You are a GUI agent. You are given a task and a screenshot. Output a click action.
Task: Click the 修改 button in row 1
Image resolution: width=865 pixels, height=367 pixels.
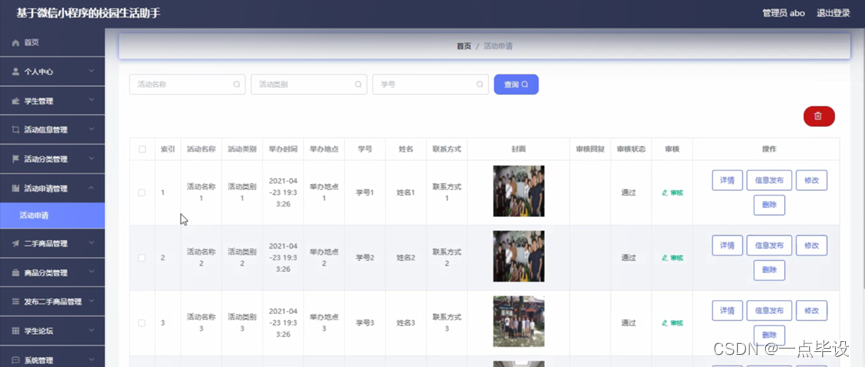[811, 180]
